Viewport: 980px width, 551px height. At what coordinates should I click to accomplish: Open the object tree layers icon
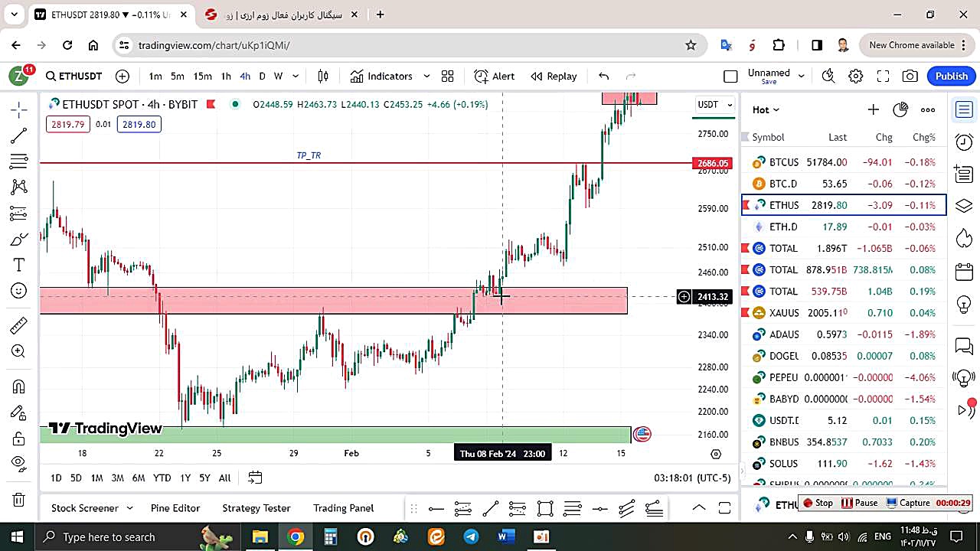[x=964, y=207]
